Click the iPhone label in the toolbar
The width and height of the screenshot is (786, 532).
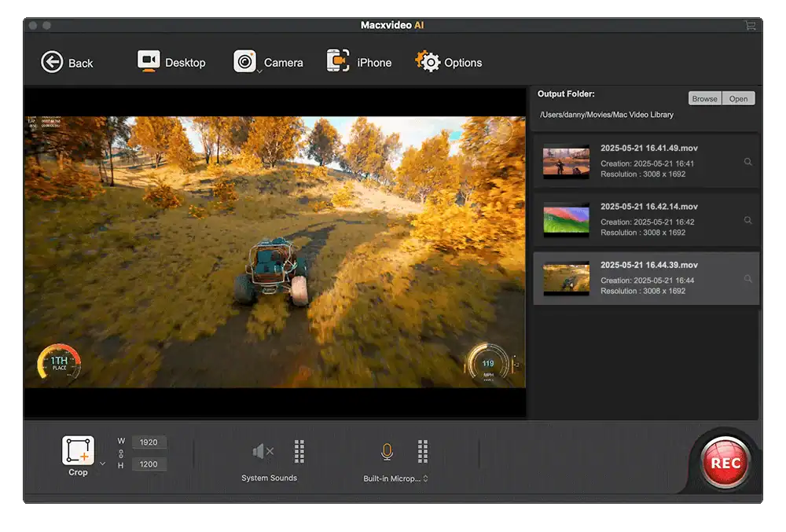pos(374,63)
